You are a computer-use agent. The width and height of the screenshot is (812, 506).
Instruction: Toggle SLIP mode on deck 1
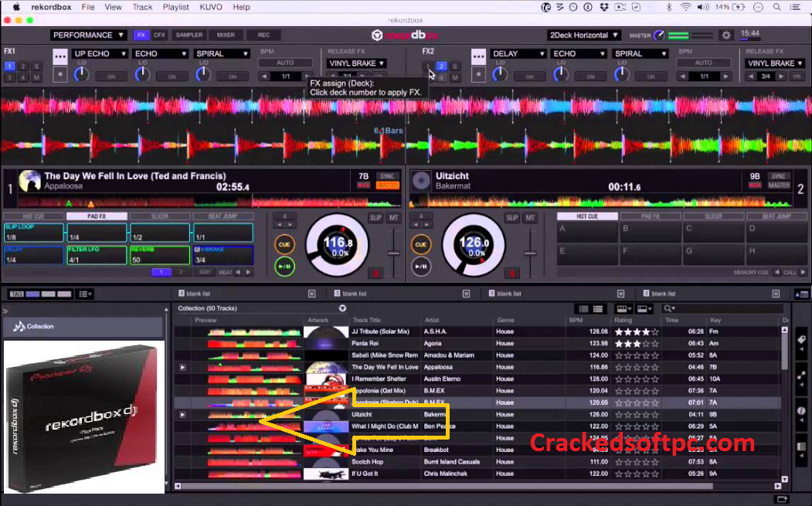[375, 218]
